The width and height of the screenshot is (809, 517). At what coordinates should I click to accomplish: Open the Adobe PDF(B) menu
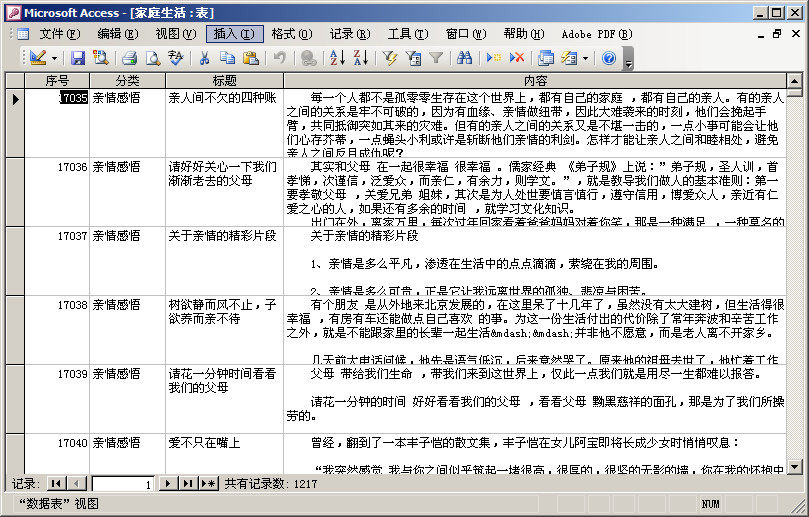pos(597,34)
